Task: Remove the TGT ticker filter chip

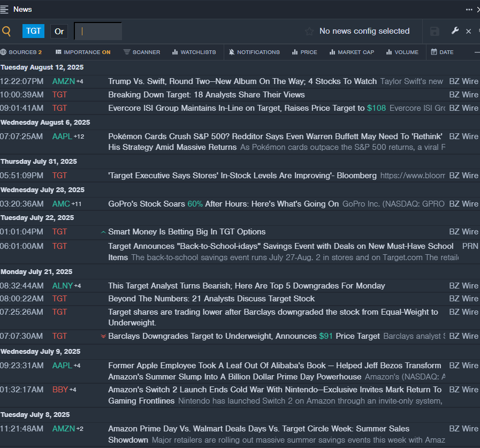Action: (x=33, y=31)
